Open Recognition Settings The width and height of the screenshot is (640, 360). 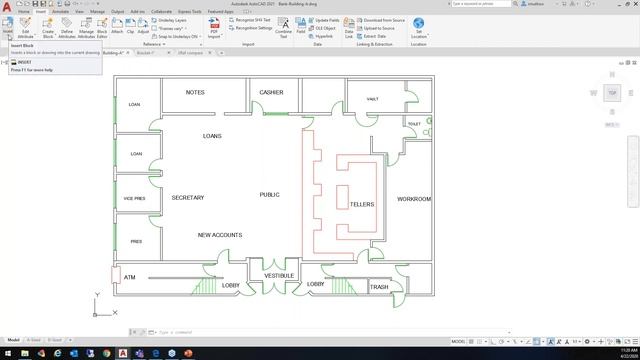251,28
